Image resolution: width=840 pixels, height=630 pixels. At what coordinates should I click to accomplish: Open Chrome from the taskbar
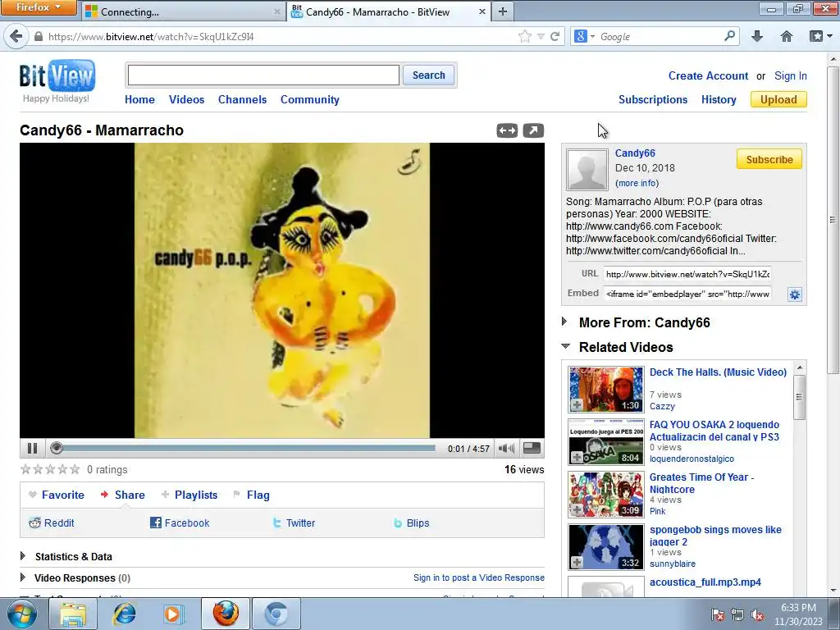(x=276, y=614)
